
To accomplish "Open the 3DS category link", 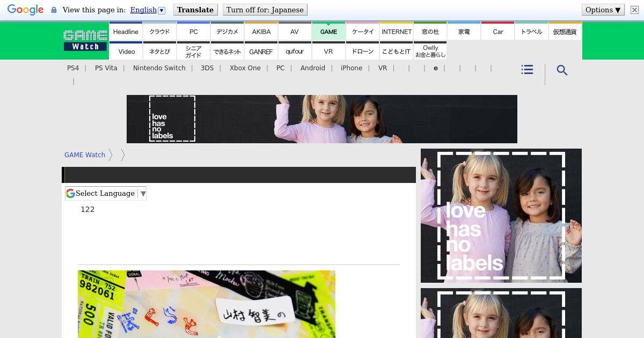I will click(x=207, y=68).
